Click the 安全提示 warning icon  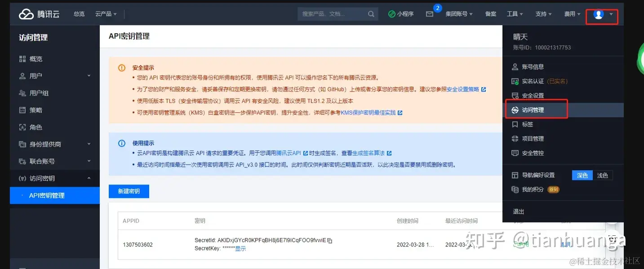[x=122, y=68]
